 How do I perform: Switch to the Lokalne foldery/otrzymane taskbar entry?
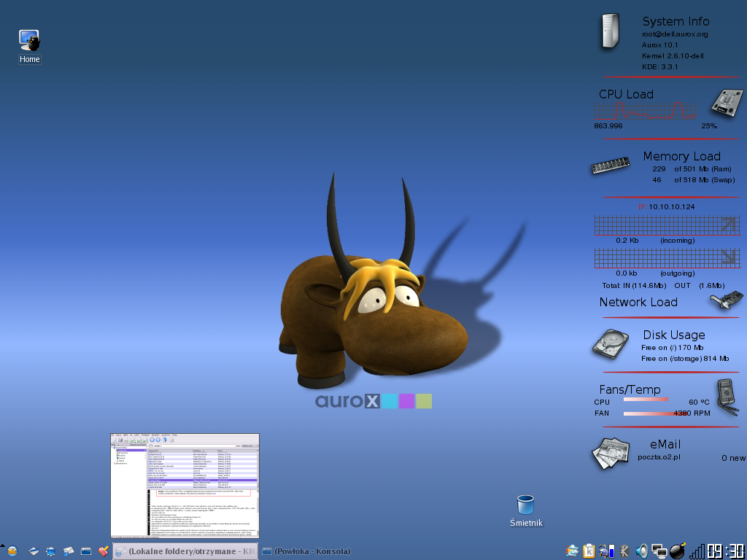tap(185, 551)
